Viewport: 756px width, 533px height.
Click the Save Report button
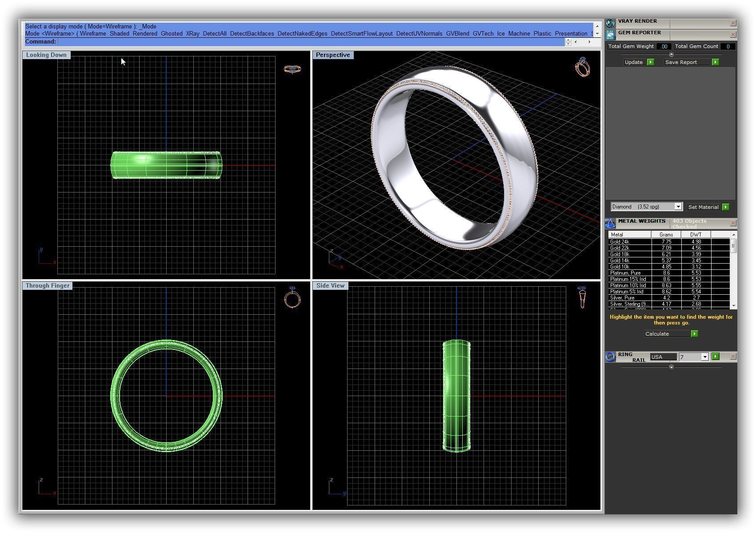(687, 62)
